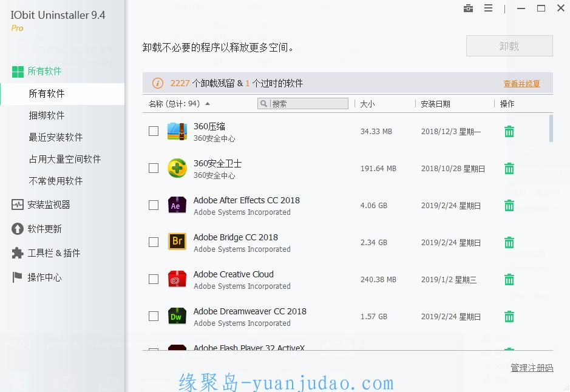Click the 4.06 GB size value
Viewport: 570px width, 392px height.
[x=374, y=206]
